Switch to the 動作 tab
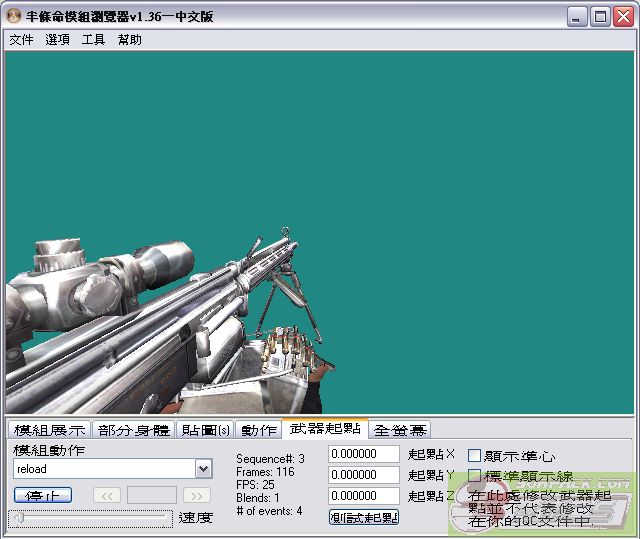Screen dimensions: 640x539 click(258, 430)
